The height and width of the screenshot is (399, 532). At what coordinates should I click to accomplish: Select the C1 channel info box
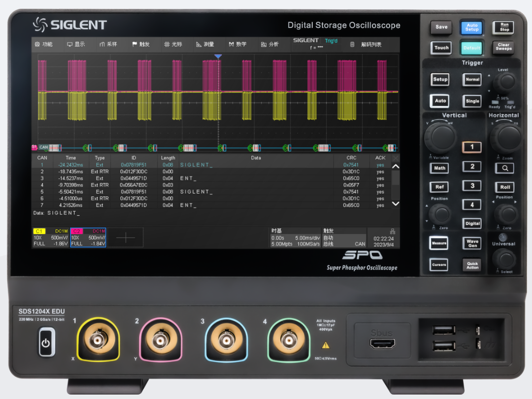(x=51, y=237)
